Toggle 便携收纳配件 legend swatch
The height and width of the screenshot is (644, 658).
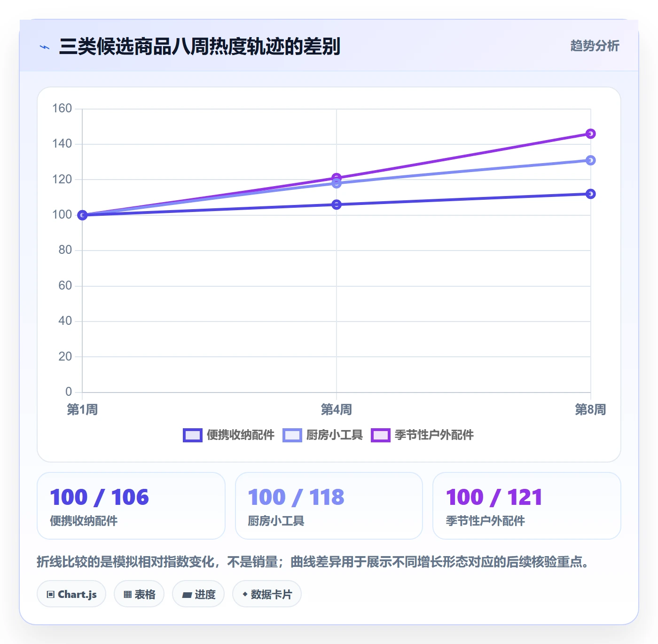(x=193, y=435)
